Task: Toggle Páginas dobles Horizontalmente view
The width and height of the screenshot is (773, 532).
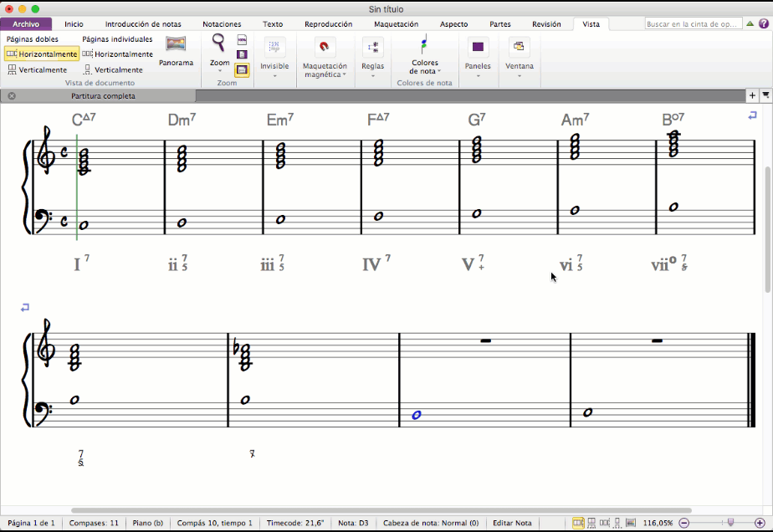Action: click(42, 54)
